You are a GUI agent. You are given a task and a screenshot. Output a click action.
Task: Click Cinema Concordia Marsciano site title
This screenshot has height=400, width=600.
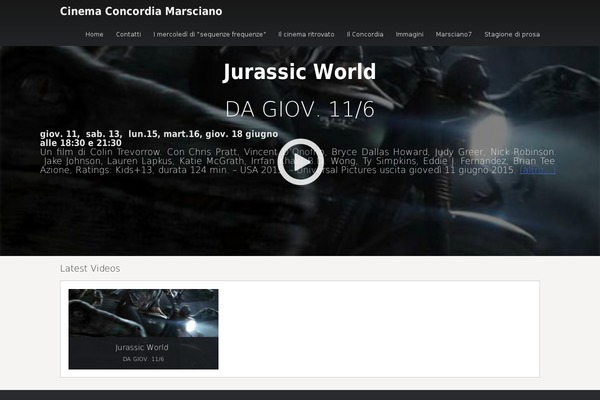point(141,11)
